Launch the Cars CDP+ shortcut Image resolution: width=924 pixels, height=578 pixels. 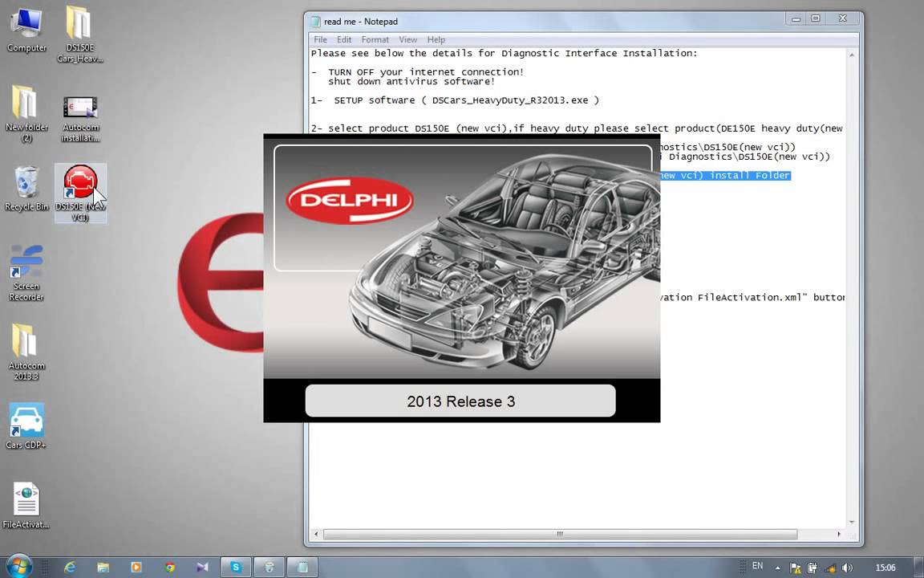26,425
